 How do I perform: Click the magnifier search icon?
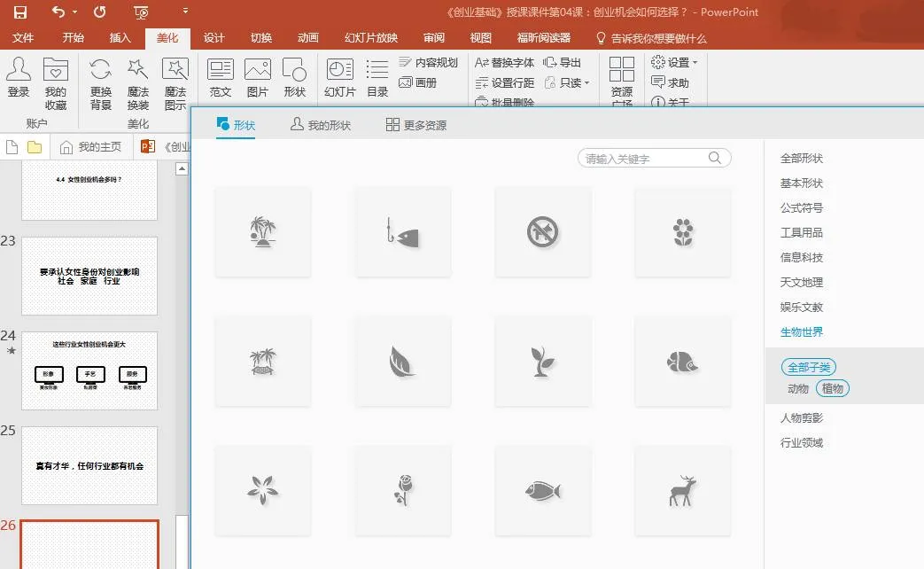(715, 158)
